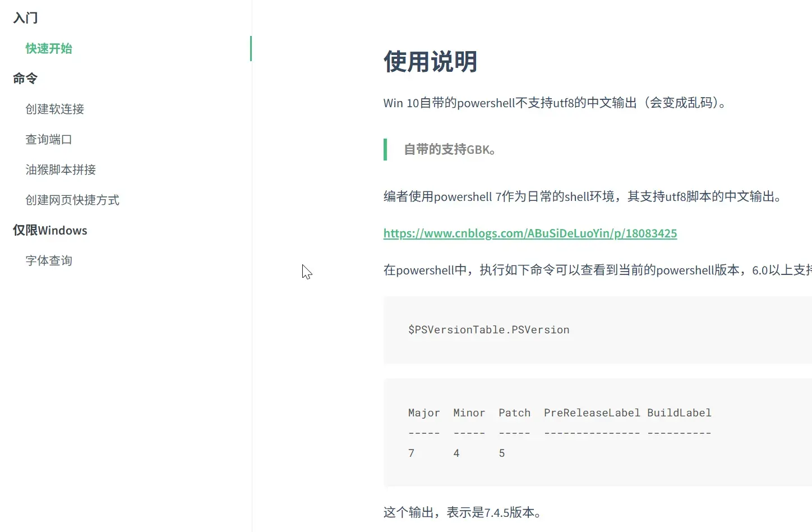Click the 自带的支持GBK blockquote
812x532 pixels.
[x=450, y=149]
